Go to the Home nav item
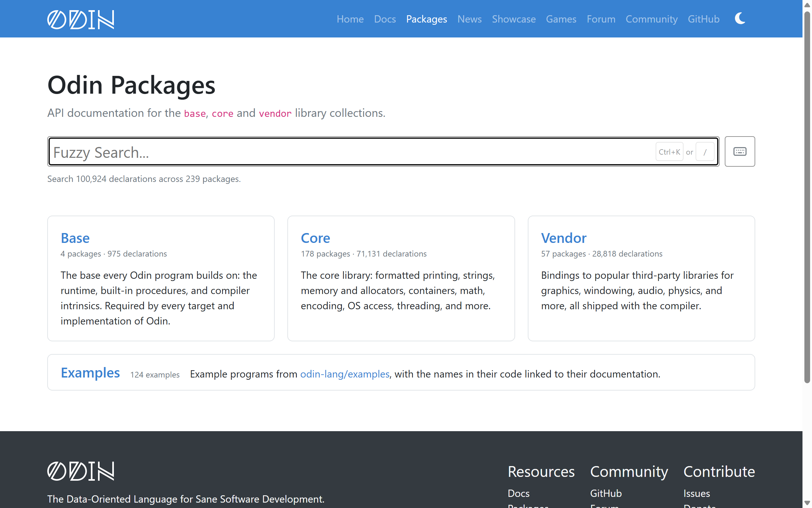Viewport: 812px width, 508px height. pyautogui.click(x=350, y=19)
